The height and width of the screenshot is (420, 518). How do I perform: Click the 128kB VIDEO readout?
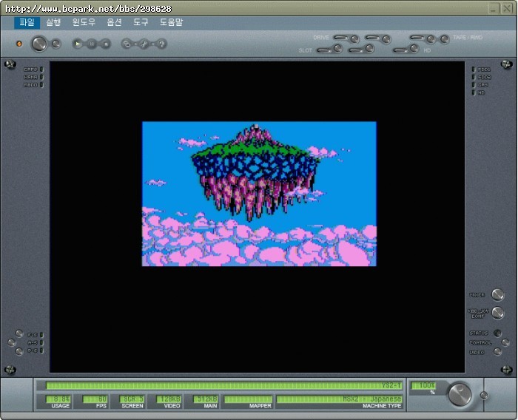point(169,399)
